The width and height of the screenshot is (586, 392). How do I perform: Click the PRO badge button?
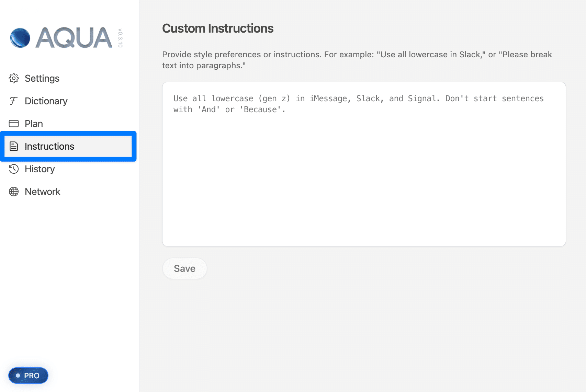(28, 376)
